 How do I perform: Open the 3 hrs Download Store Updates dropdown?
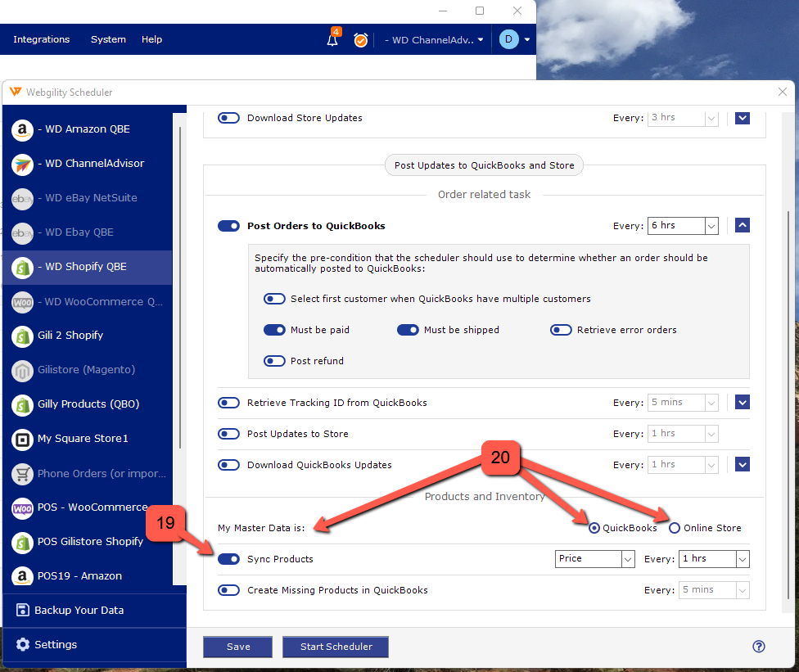[683, 118]
